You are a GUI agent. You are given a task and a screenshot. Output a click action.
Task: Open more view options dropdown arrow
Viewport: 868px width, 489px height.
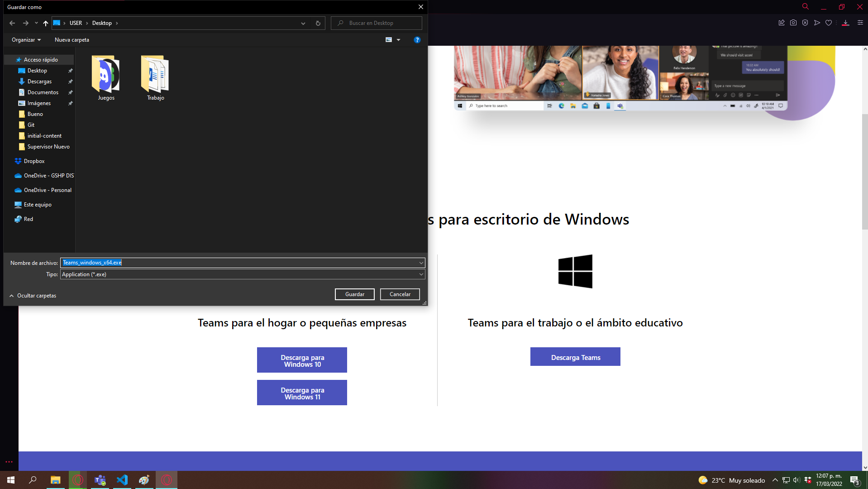click(399, 40)
